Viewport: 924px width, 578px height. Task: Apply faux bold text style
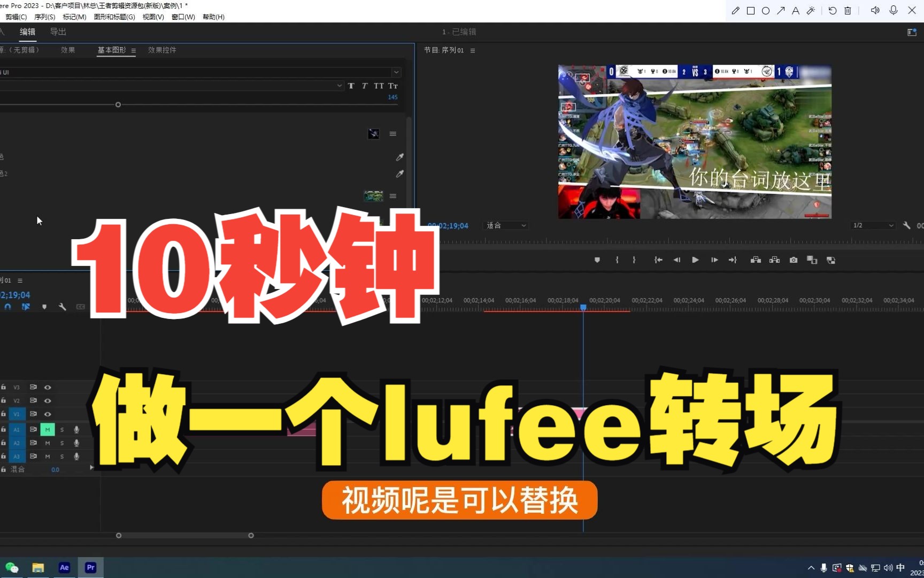click(x=351, y=86)
